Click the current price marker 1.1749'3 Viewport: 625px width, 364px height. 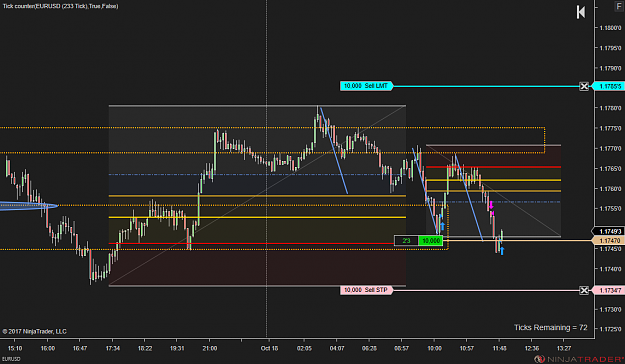click(x=609, y=231)
